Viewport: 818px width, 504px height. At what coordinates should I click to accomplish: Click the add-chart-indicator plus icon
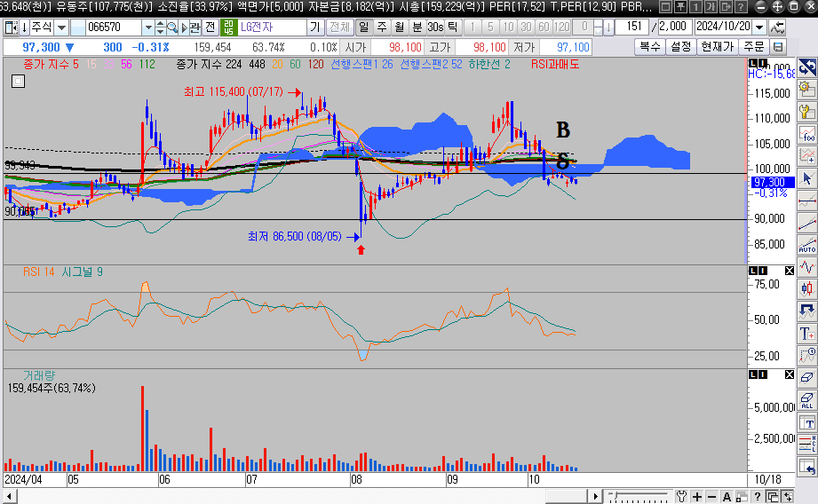[807, 156]
